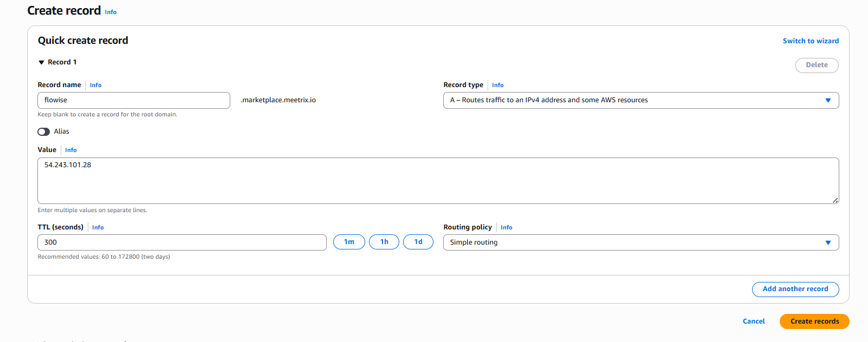The width and height of the screenshot is (868, 342).
Task: Cancel record creation
Action: [754, 321]
